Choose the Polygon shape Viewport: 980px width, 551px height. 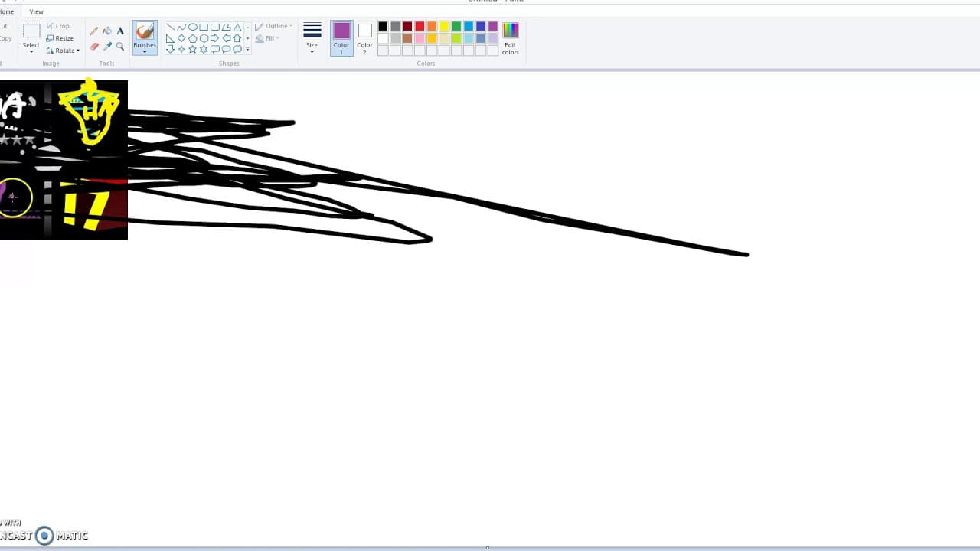(x=227, y=27)
